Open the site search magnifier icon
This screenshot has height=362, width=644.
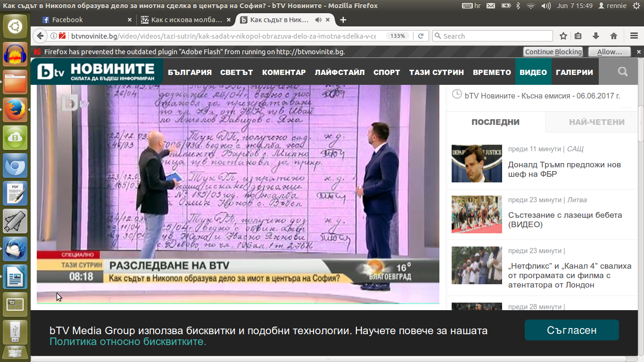click(623, 72)
